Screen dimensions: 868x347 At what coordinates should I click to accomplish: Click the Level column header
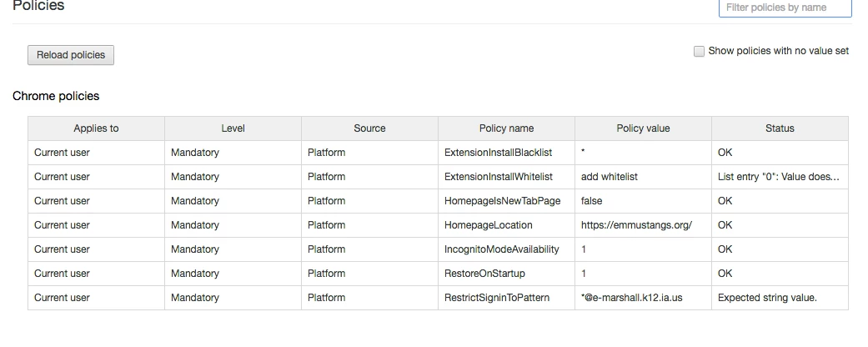pyautogui.click(x=233, y=128)
